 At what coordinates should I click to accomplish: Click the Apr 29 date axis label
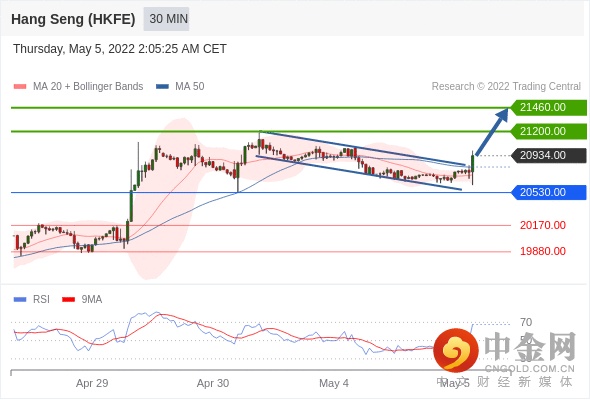pos(92,383)
